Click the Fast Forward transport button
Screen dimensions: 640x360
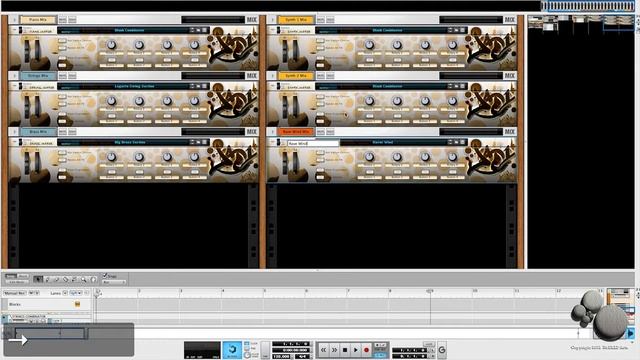point(334,350)
